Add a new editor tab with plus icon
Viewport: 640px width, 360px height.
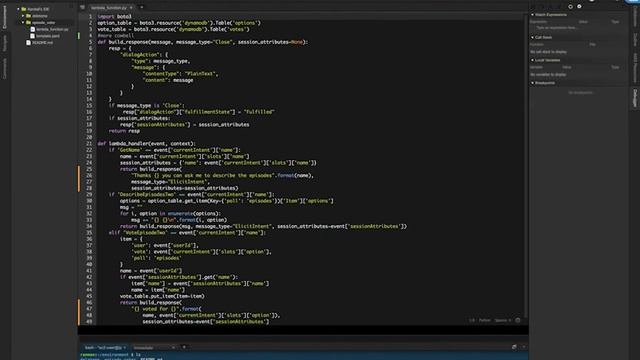(142, 7)
